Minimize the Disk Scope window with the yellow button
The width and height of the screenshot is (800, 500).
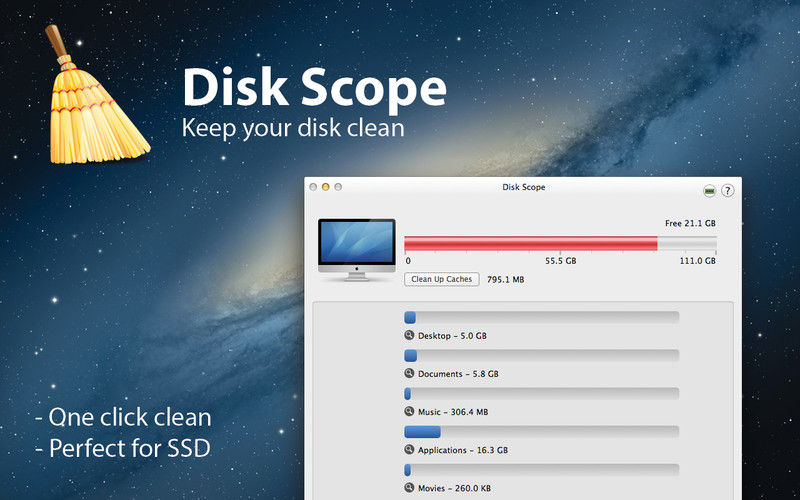pos(325,187)
